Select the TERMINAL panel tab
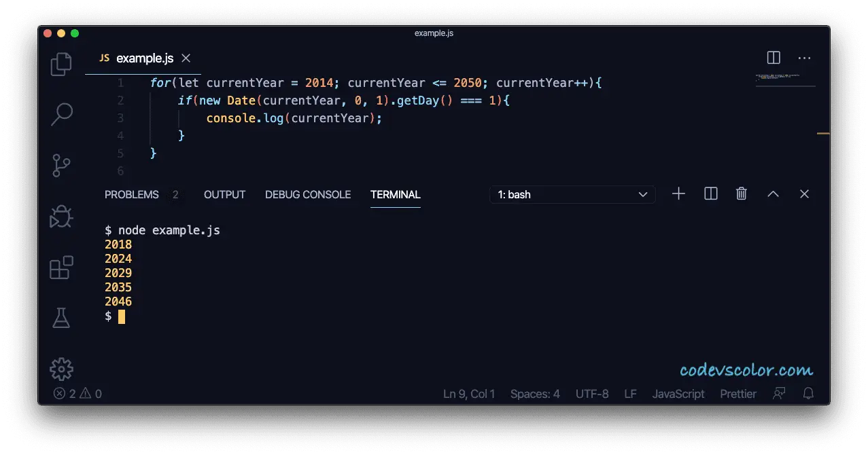The height and width of the screenshot is (455, 868). [x=396, y=195]
